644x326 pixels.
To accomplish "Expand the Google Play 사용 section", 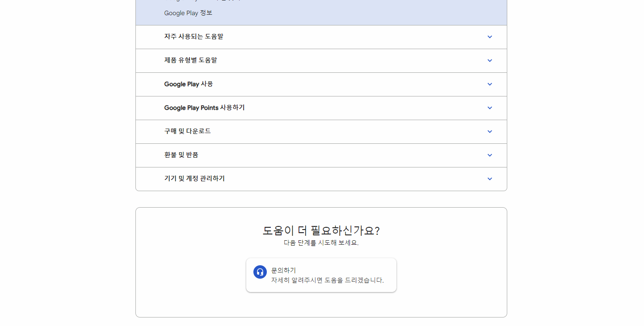I will pos(321,84).
